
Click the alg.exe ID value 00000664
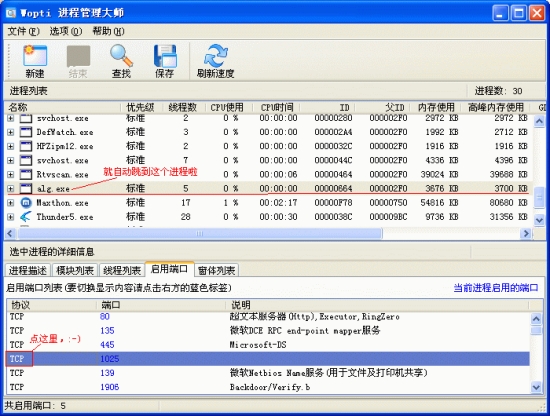click(x=333, y=188)
